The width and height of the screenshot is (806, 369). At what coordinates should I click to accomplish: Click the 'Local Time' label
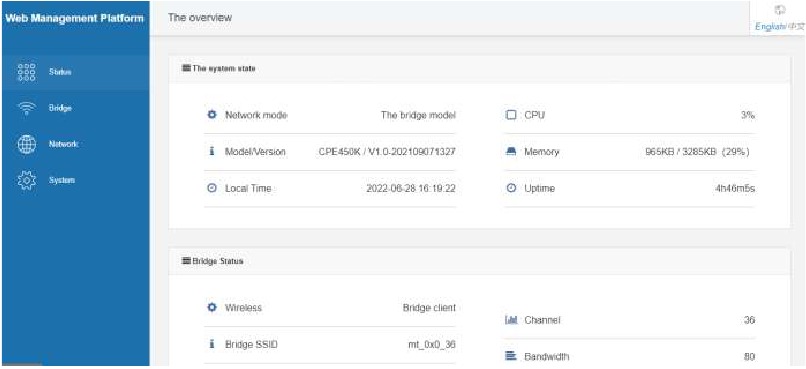pos(248,188)
